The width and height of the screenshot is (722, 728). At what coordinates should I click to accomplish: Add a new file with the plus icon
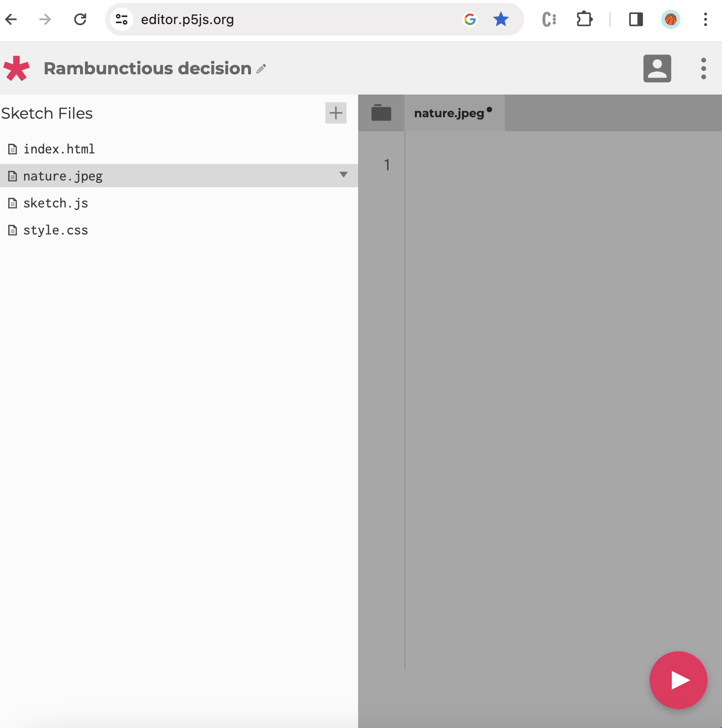tap(336, 113)
